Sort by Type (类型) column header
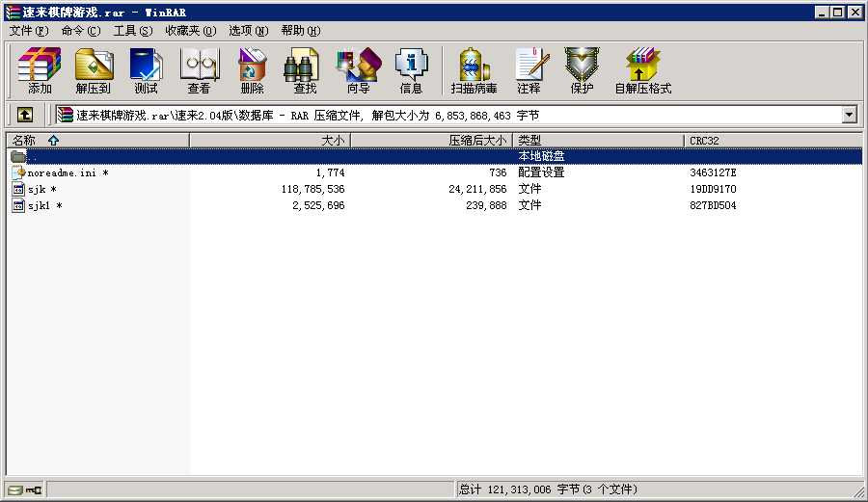This screenshot has height=502, width=868. 598,141
